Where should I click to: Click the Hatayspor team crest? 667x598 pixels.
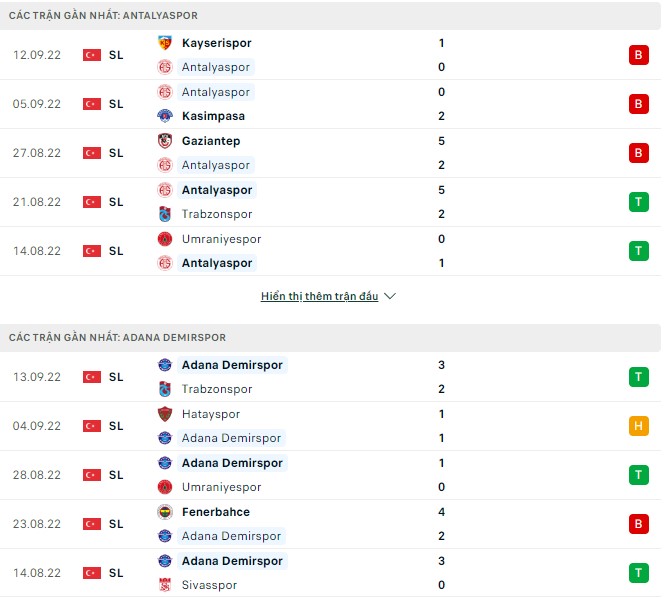(165, 414)
